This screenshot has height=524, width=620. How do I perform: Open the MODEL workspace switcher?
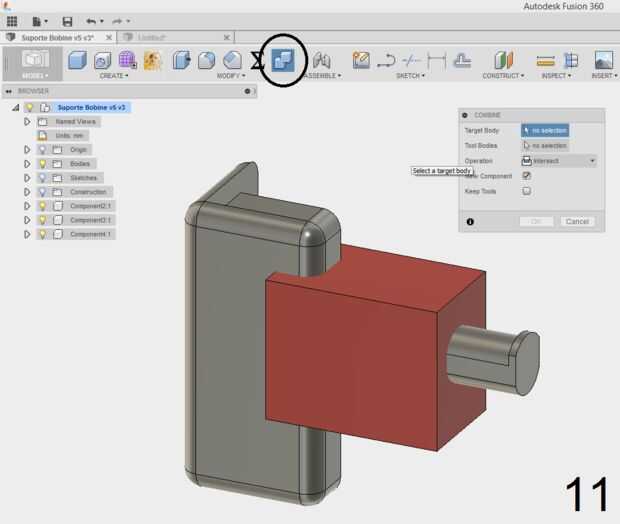point(35,64)
